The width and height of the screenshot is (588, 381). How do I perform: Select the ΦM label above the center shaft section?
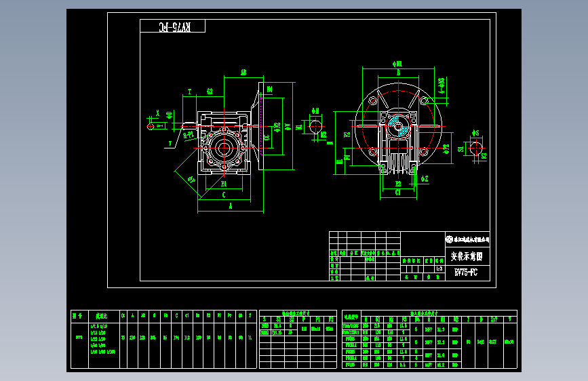pyautogui.click(x=315, y=111)
